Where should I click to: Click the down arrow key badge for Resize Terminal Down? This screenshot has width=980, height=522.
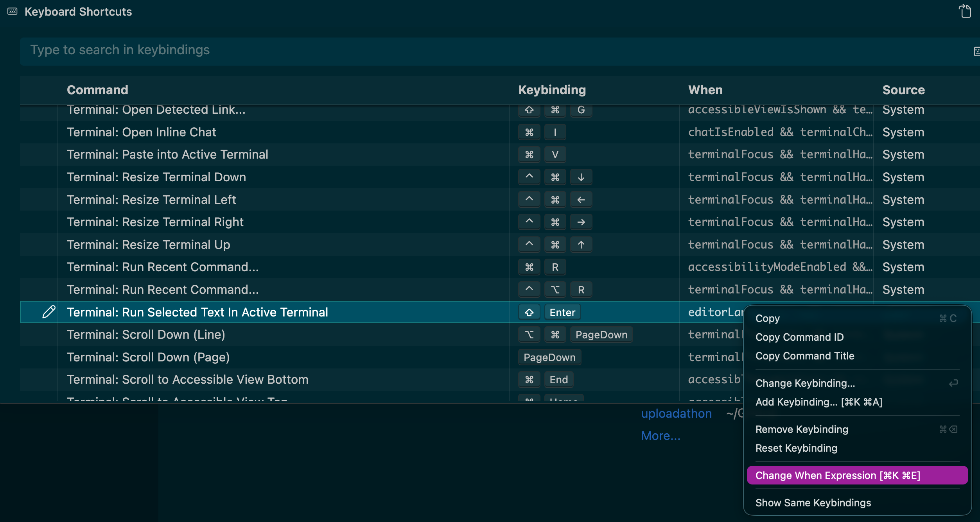(581, 177)
